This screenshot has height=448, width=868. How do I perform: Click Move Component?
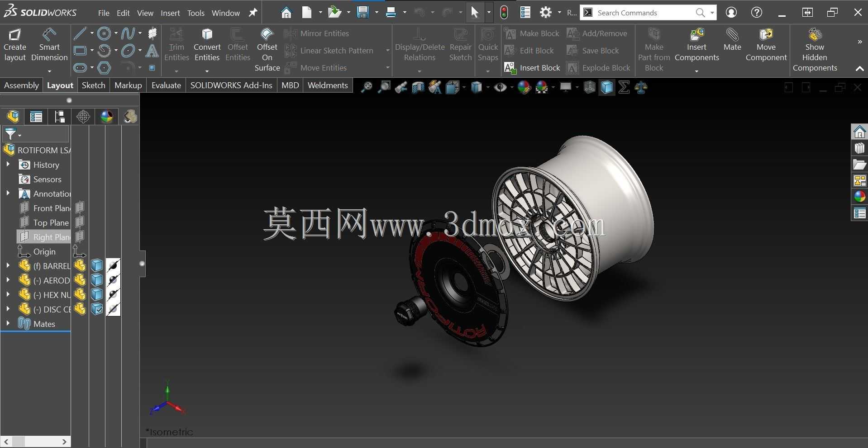pos(766,45)
